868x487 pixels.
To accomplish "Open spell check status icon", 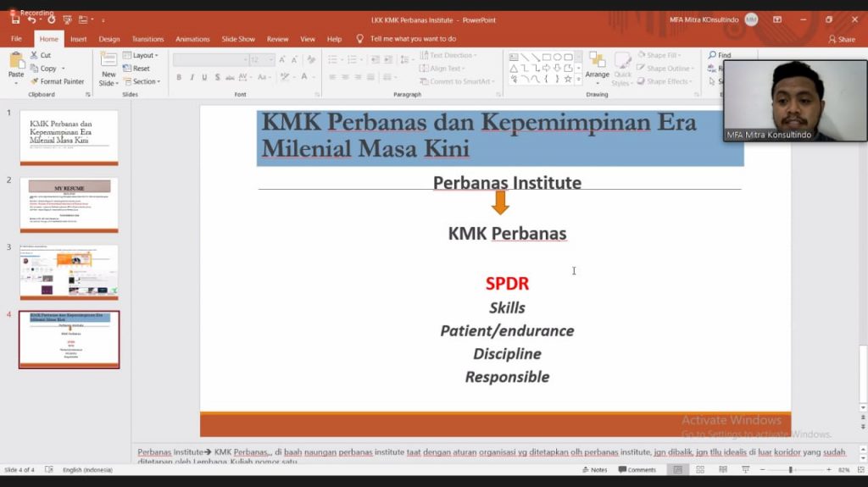I will [48, 470].
